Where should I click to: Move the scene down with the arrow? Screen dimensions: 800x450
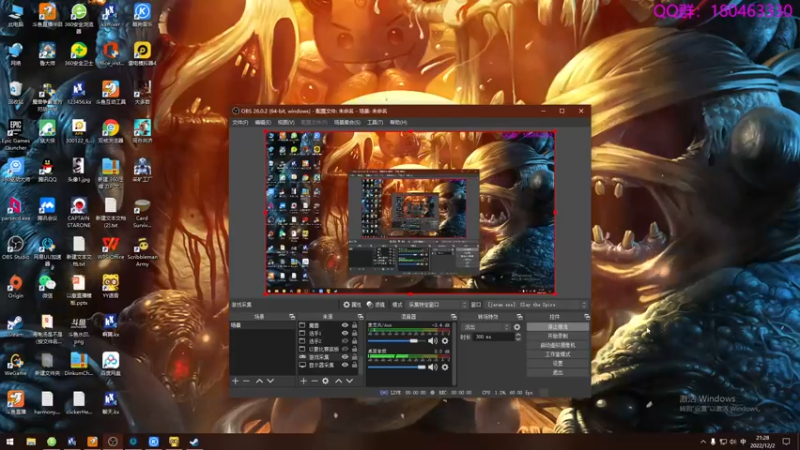(x=270, y=381)
